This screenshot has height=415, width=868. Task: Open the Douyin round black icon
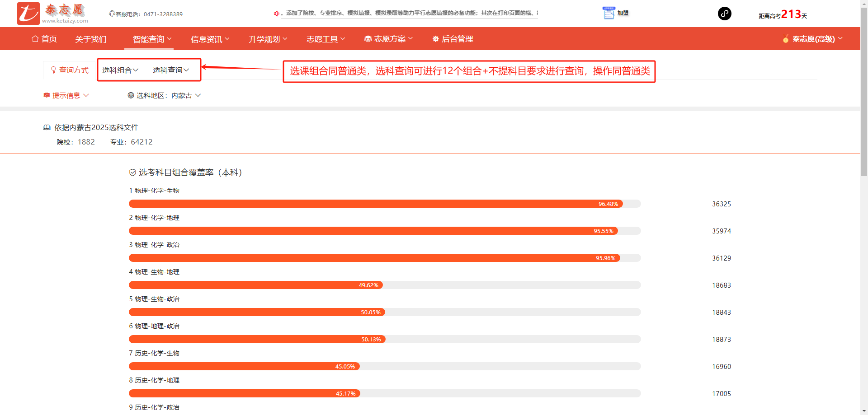coord(724,14)
